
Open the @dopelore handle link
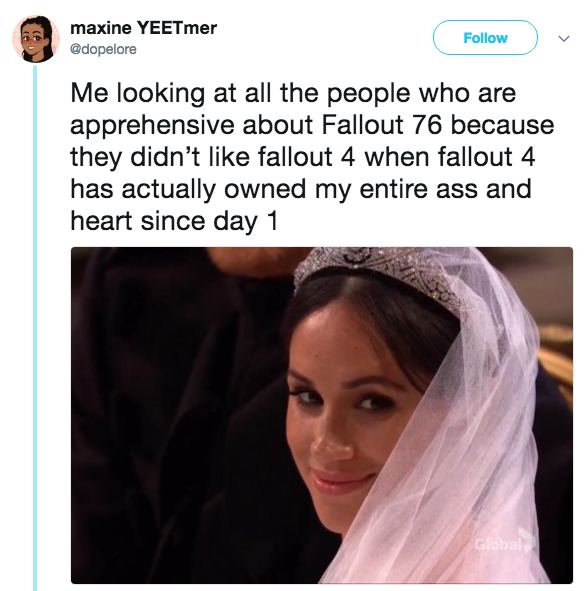click(x=103, y=49)
